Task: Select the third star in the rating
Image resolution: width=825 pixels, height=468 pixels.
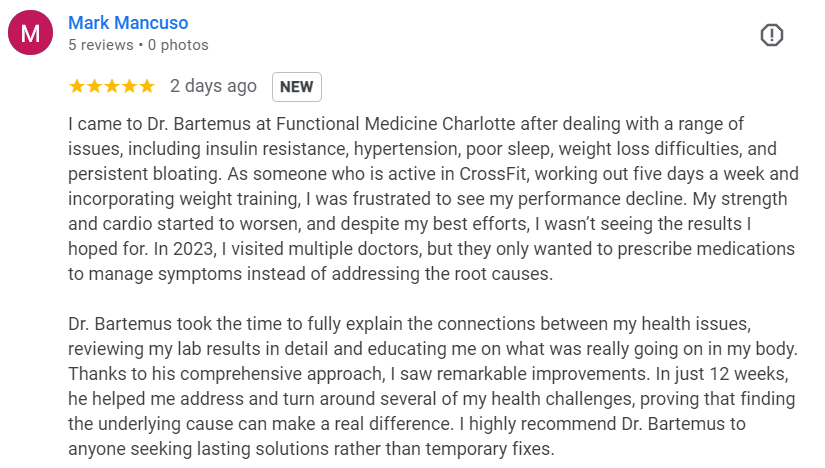Action: click(x=111, y=87)
